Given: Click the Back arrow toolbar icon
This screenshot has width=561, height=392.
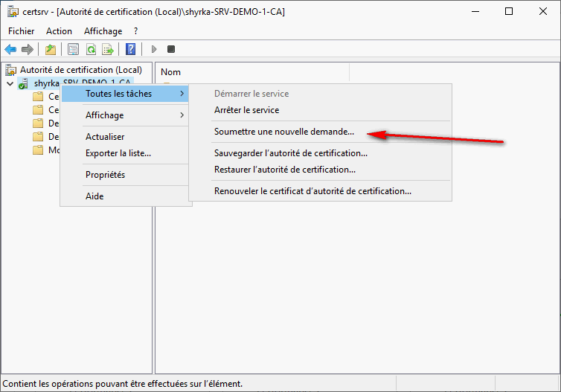Looking at the screenshot, I should pyautogui.click(x=10, y=49).
